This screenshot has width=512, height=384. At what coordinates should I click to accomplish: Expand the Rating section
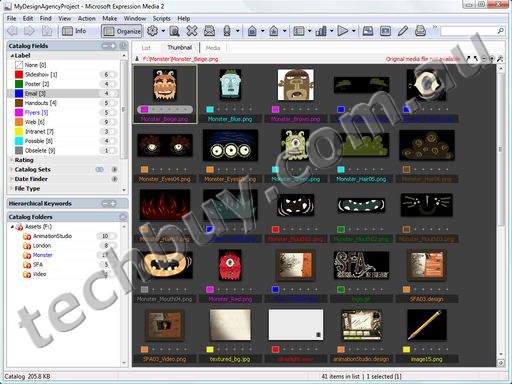point(12,160)
